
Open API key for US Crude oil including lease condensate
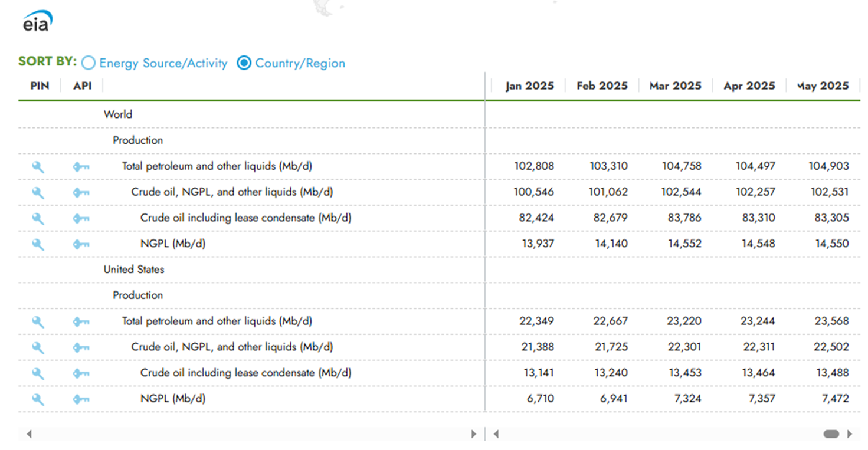coord(81,373)
